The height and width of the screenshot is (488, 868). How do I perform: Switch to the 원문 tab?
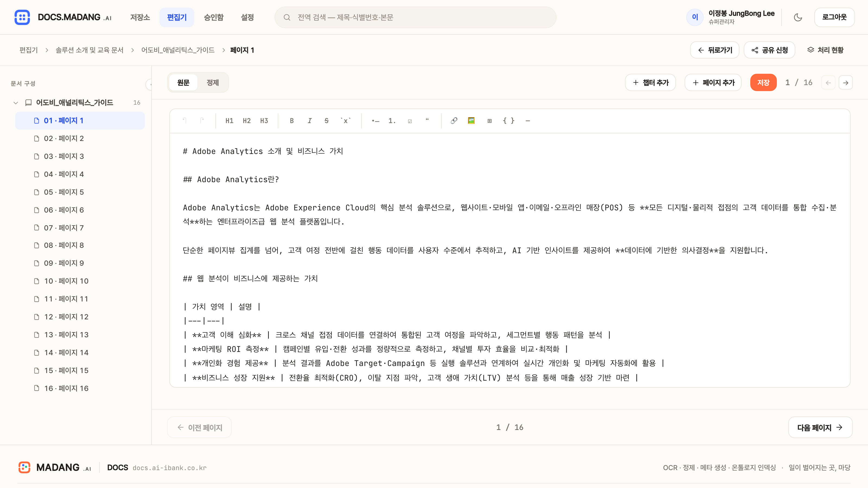coord(183,82)
